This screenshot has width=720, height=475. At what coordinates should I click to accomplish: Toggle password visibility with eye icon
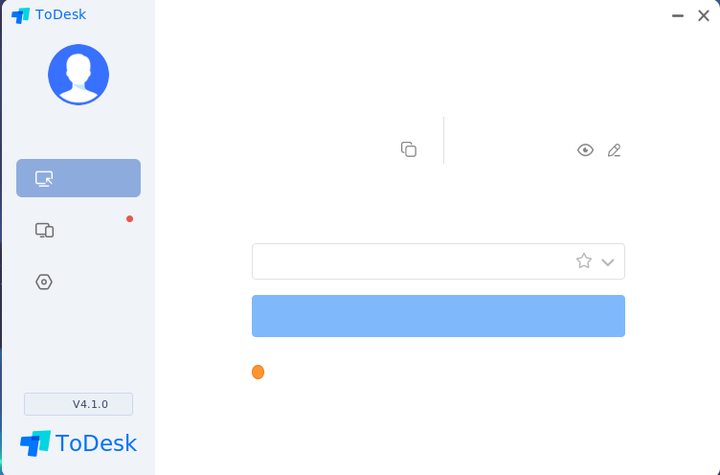coord(585,150)
